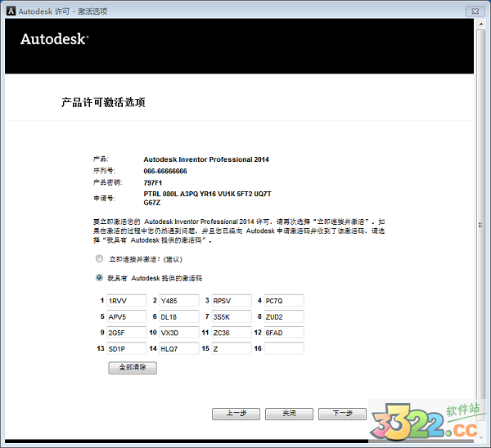The image size is (491, 448).
Task: Click the scrollbar up arrow
Action: point(481,24)
